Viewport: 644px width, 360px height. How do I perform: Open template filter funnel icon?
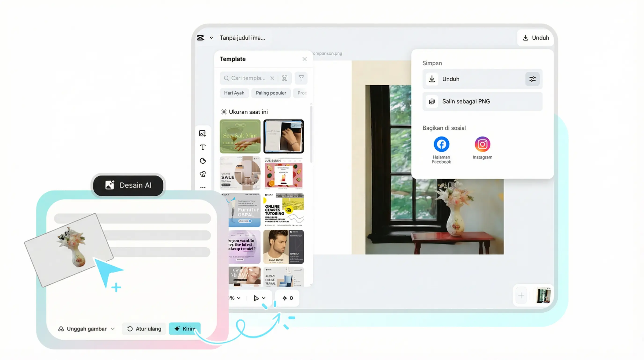(x=301, y=78)
